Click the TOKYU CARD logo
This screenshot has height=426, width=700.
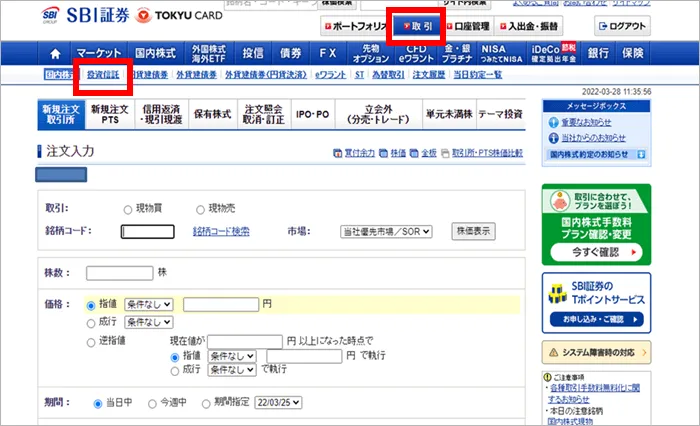point(179,16)
